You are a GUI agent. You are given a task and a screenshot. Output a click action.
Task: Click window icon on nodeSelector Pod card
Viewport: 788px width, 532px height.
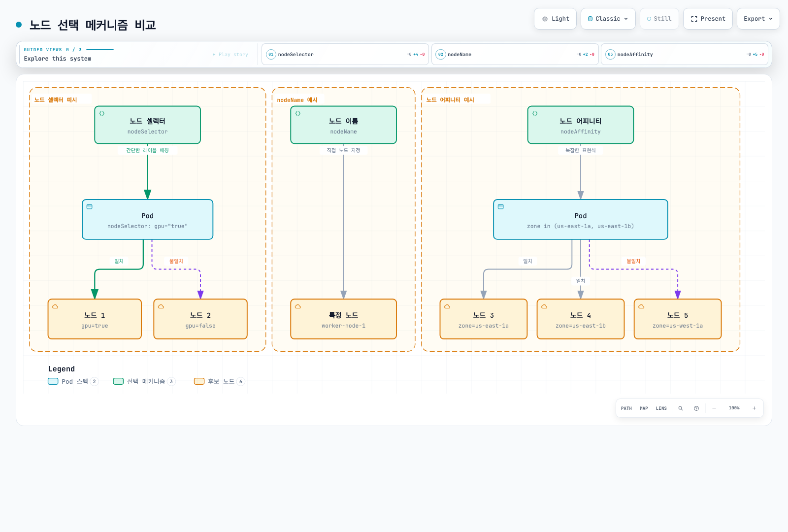90,206
